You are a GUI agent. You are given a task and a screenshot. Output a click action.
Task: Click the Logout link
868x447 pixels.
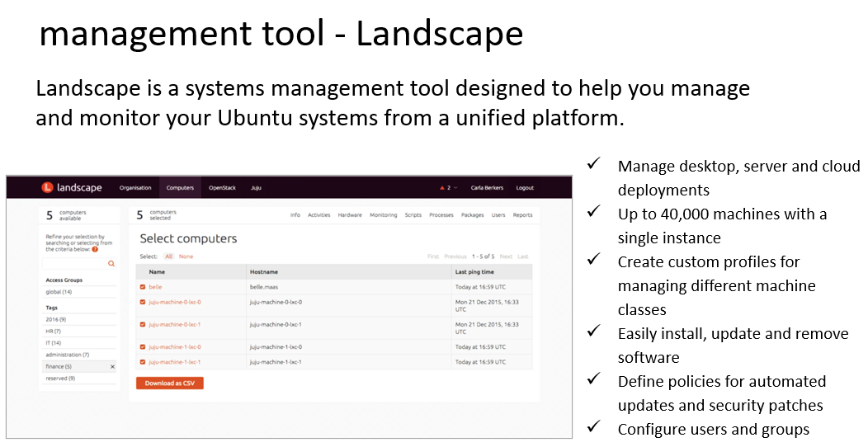pos(525,188)
